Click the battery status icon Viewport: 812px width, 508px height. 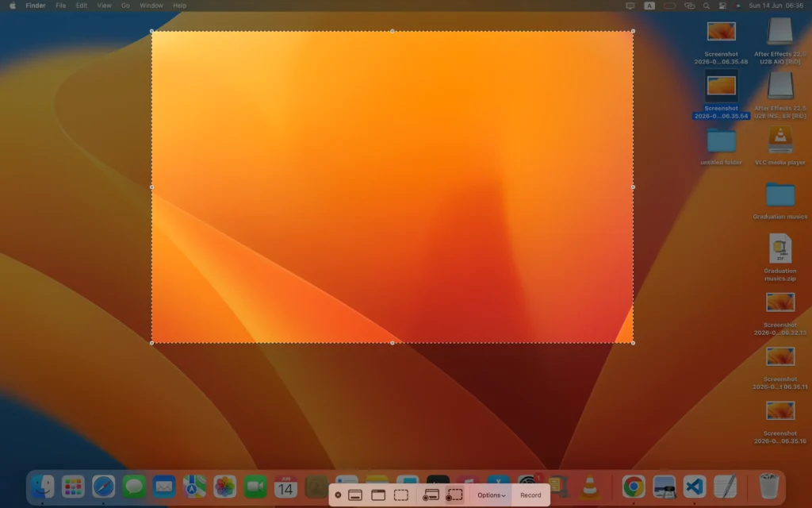tap(669, 6)
